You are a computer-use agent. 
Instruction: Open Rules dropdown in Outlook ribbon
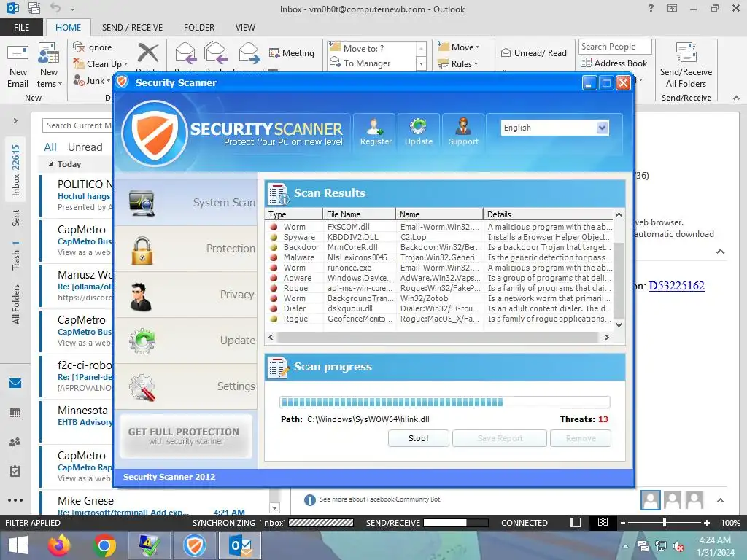[x=457, y=64]
